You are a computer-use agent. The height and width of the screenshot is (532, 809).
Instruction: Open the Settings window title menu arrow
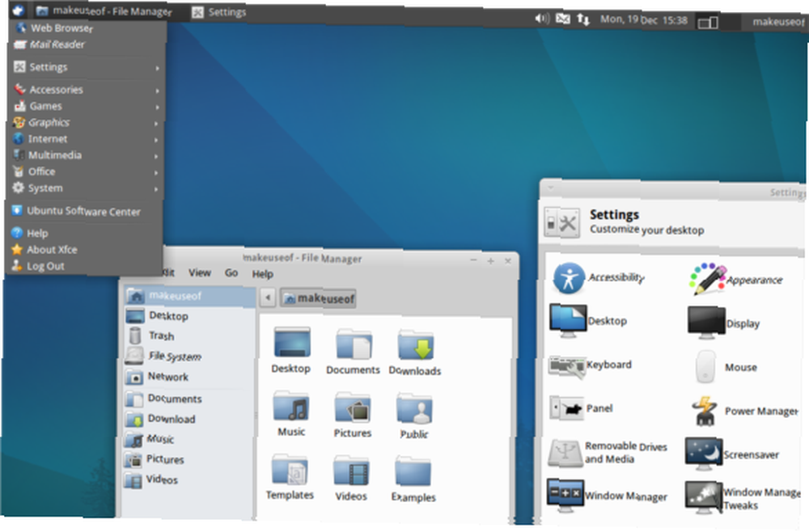(550, 188)
